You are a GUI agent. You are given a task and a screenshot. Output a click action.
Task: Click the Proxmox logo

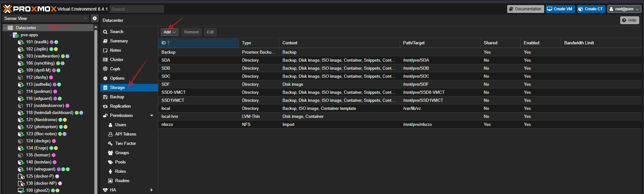pos(30,9)
